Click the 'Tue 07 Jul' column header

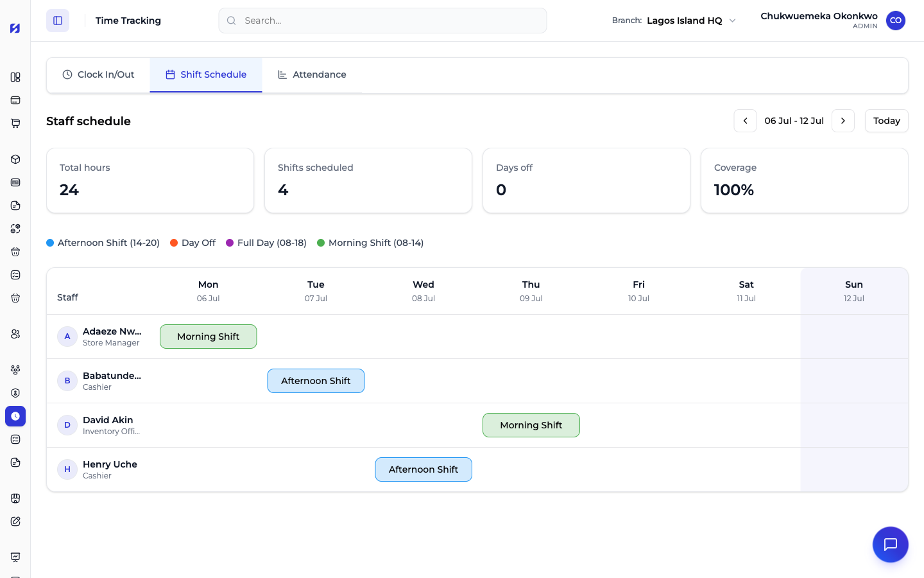316,291
